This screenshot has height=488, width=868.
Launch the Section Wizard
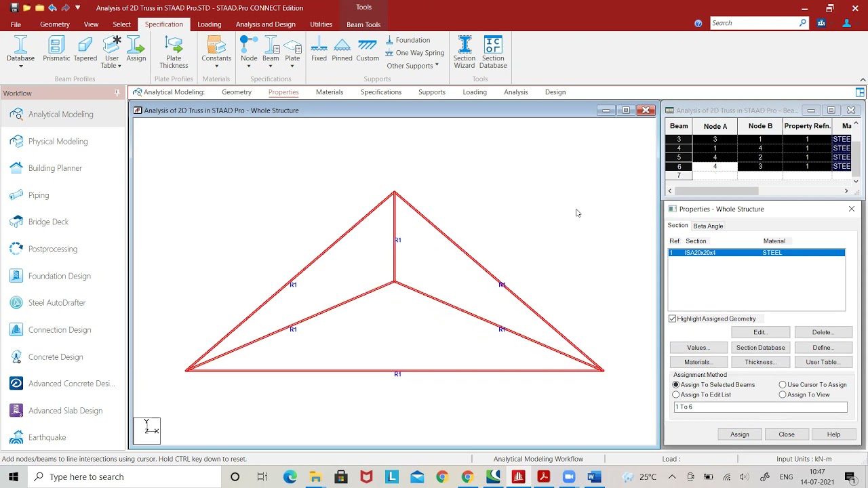(x=465, y=52)
